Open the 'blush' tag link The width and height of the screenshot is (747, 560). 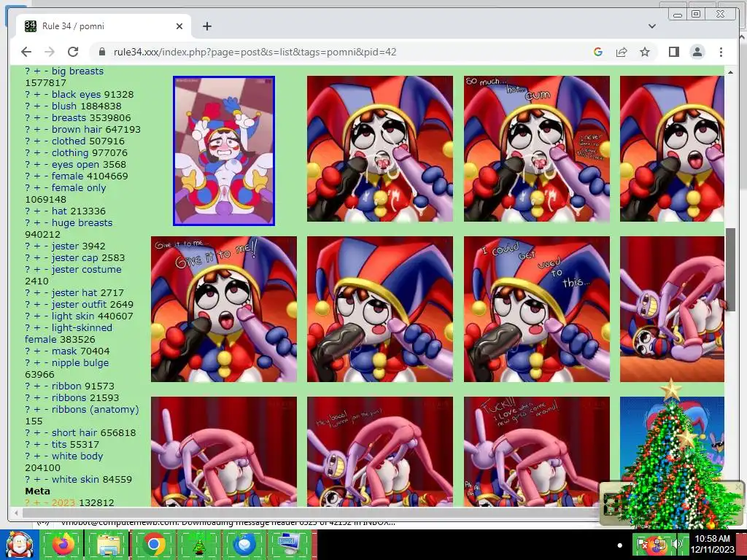[64, 106]
